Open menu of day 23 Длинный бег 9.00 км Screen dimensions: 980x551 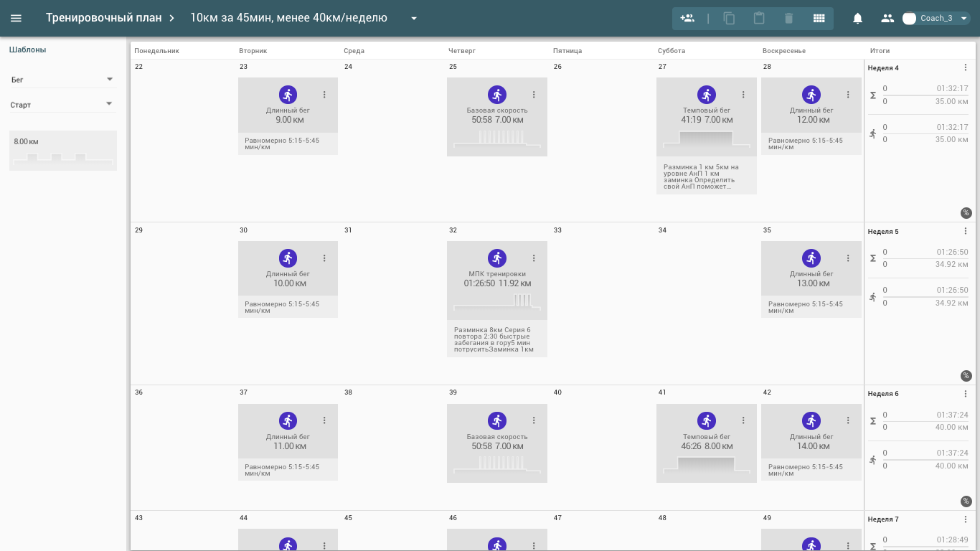[324, 95]
